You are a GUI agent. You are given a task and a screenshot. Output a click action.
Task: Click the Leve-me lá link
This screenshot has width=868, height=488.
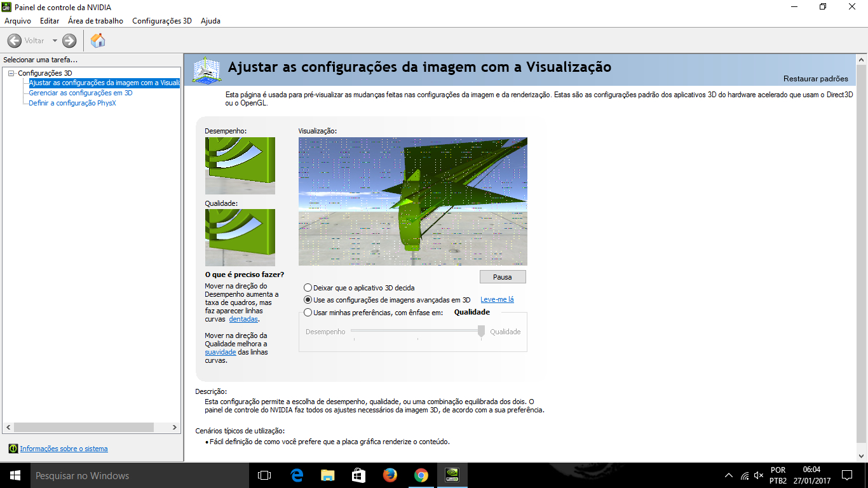point(497,299)
